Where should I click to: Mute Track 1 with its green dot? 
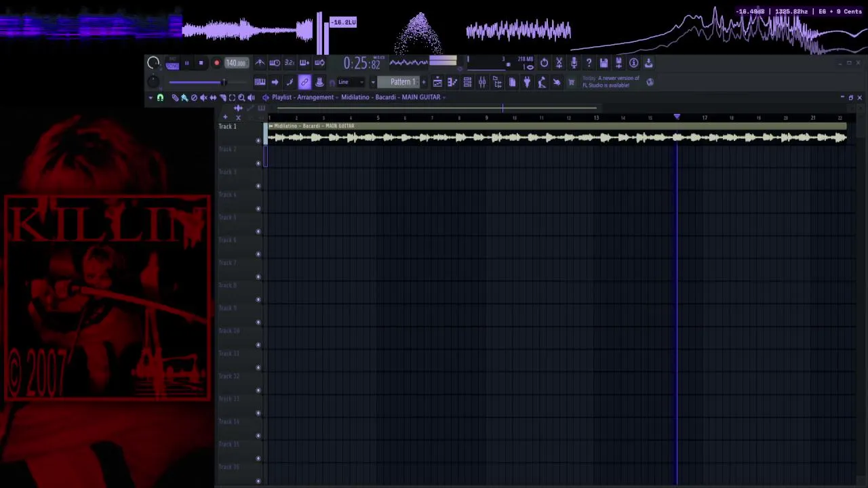(x=258, y=140)
